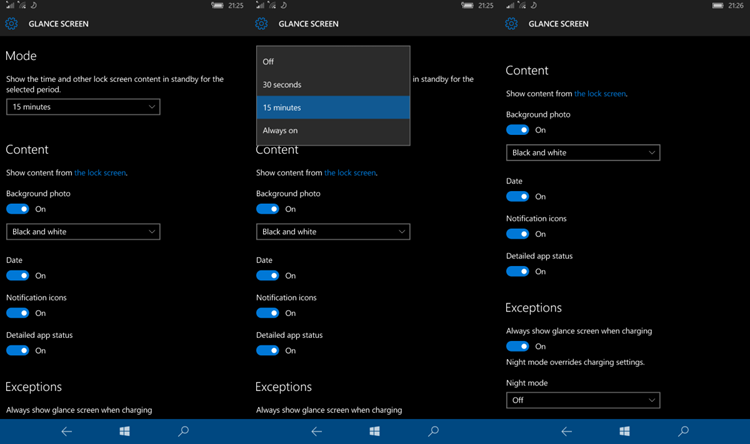The height and width of the screenshot is (444, 750).
Task: Click the Exceptions heading on right phone
Action: pos(533,308)
